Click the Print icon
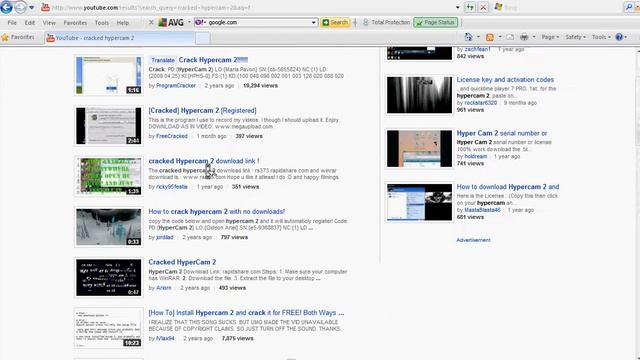Image resolution: width=640 pixels, height=360 pixels. coord(524,37)
